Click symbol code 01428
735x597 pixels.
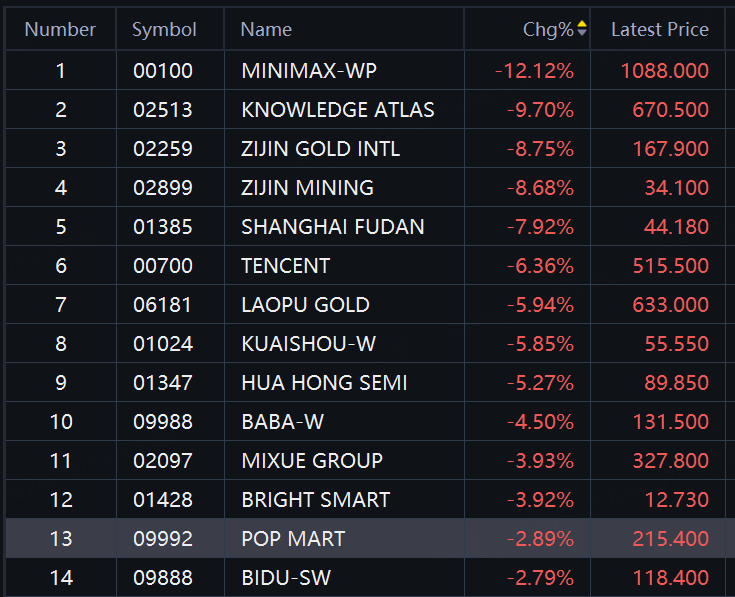[x=163, y=500]
